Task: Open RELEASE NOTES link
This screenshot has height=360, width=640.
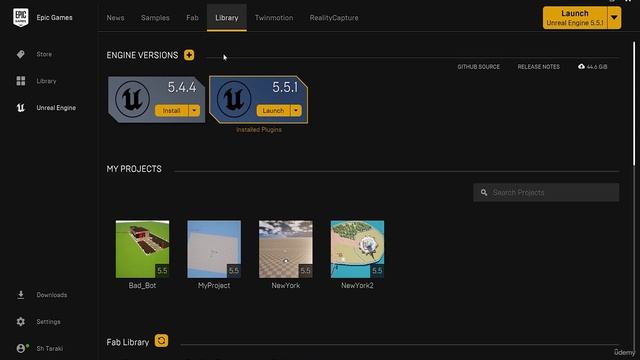Action: [539, 67]
